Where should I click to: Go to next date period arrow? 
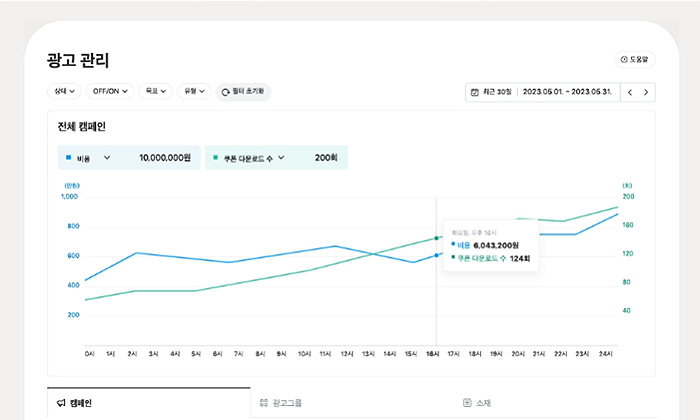click(646, 92)
